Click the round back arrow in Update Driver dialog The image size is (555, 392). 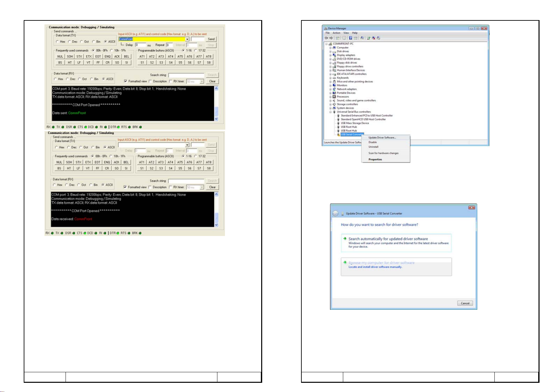(x=335, y=213)
